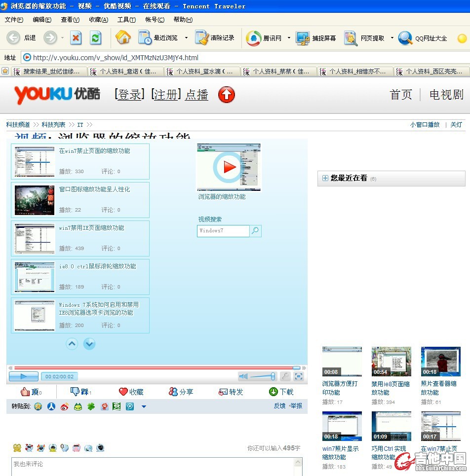Page related videos list down arrow
Screen dimensions: 470x476
[x=89, y=344]
